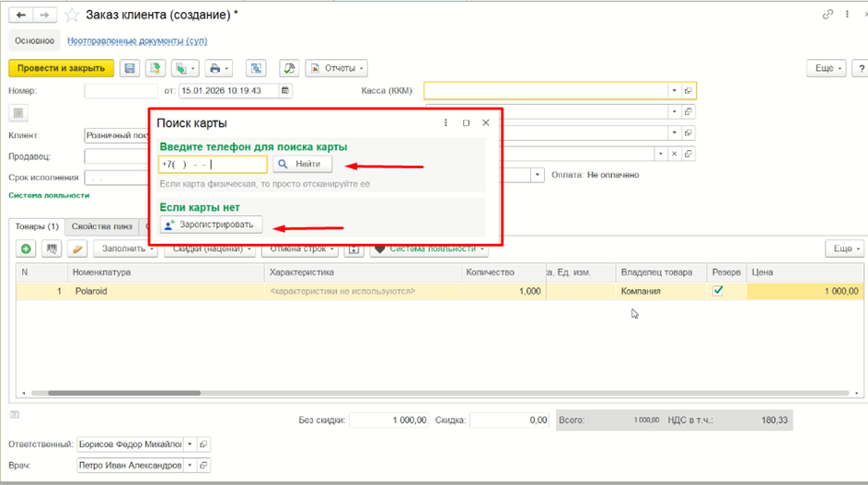Go back with the left arrow button
The height and width of the screenshot is (485, 868).
(21, 15)
